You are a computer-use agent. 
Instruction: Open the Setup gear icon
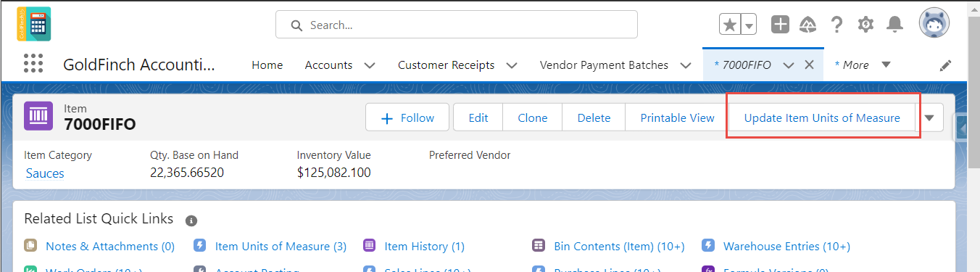[865, 25]
